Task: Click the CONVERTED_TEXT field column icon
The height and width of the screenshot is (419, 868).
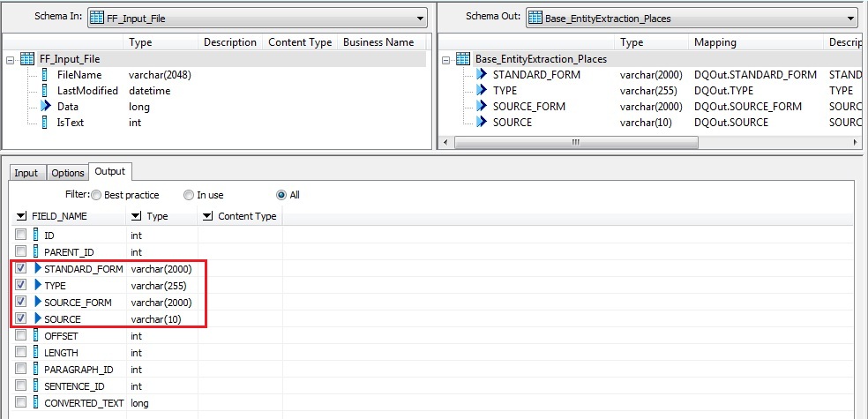Action: click(x=36, y=402)
